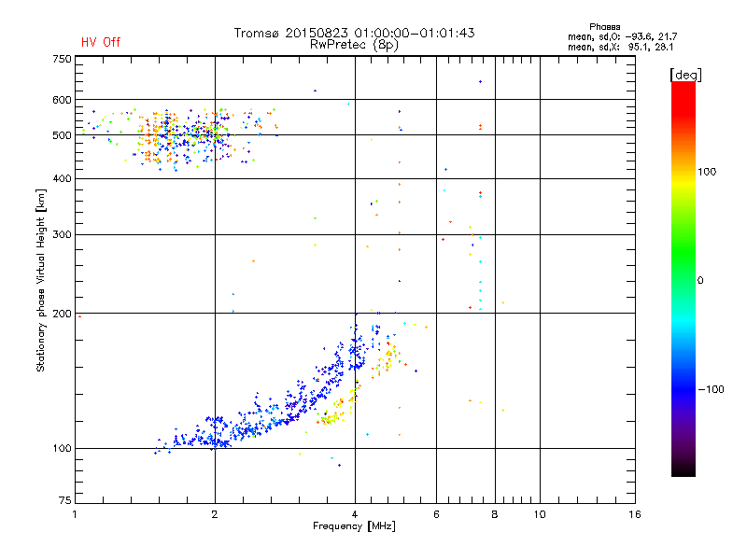
Task: Click the x-axis tick label '10'
Action: 540,514
